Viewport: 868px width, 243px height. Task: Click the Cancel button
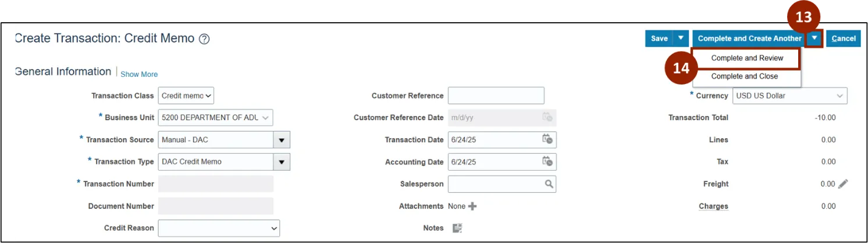point(843,38)
